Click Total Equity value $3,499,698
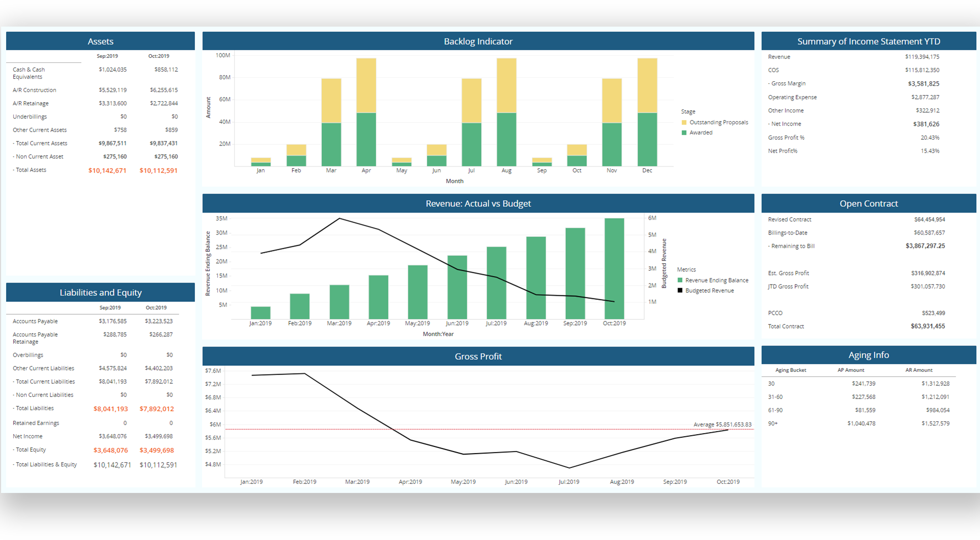This screenshot has height=540, width=980. point(157,451)
